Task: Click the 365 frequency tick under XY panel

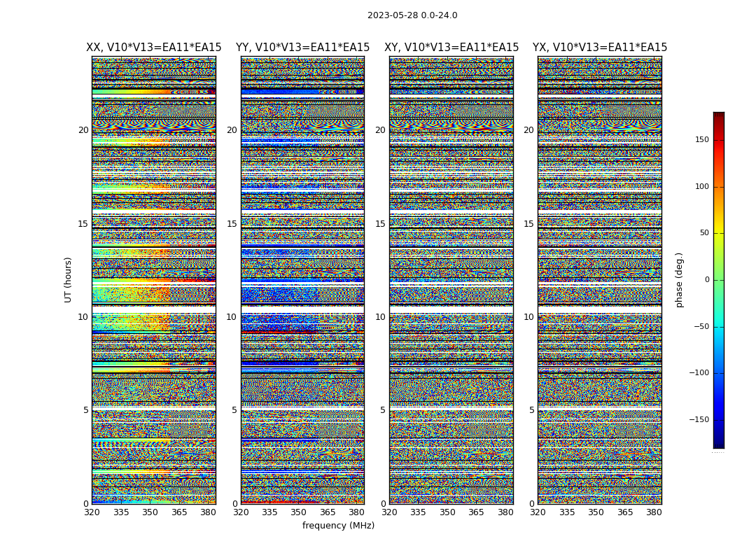Action: [476, 512]
